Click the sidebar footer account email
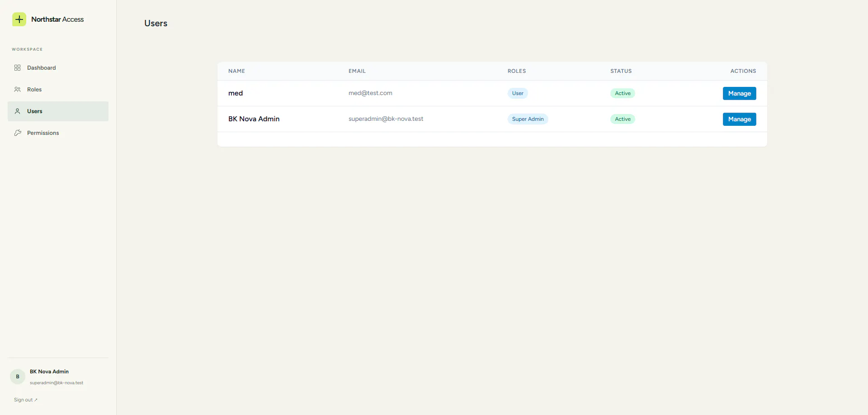Viewport: 868px width, 415px height. [57, 383]
